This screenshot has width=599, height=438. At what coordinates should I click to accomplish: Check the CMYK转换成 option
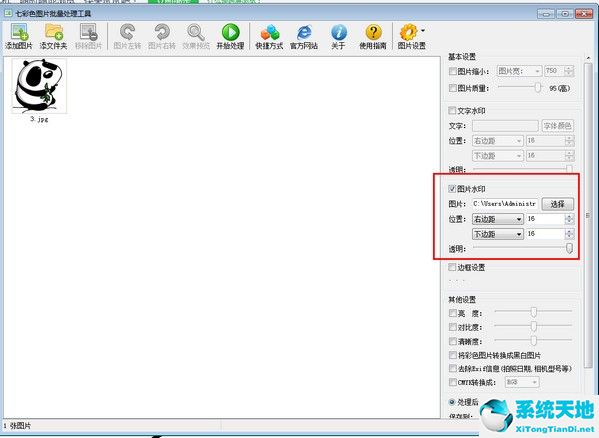(x=453, y=382)
